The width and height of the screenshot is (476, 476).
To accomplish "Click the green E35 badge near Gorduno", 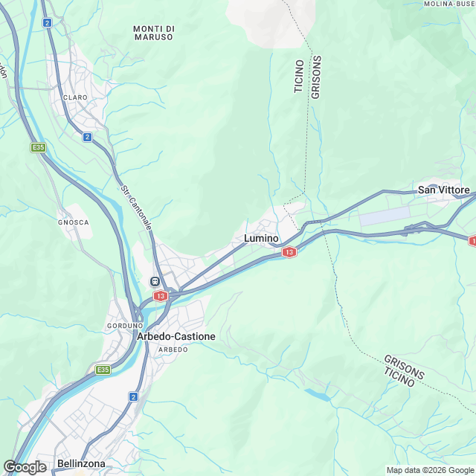I will coord(103,370).
